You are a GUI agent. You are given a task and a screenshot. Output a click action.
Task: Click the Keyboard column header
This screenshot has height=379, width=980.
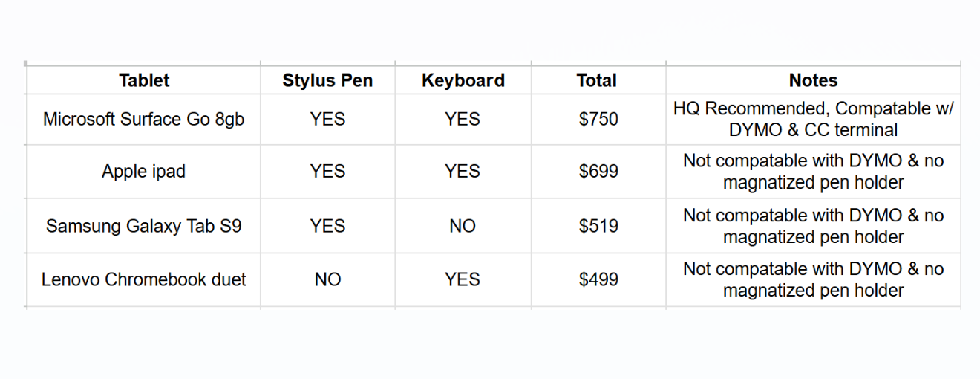tap(463, 80)
